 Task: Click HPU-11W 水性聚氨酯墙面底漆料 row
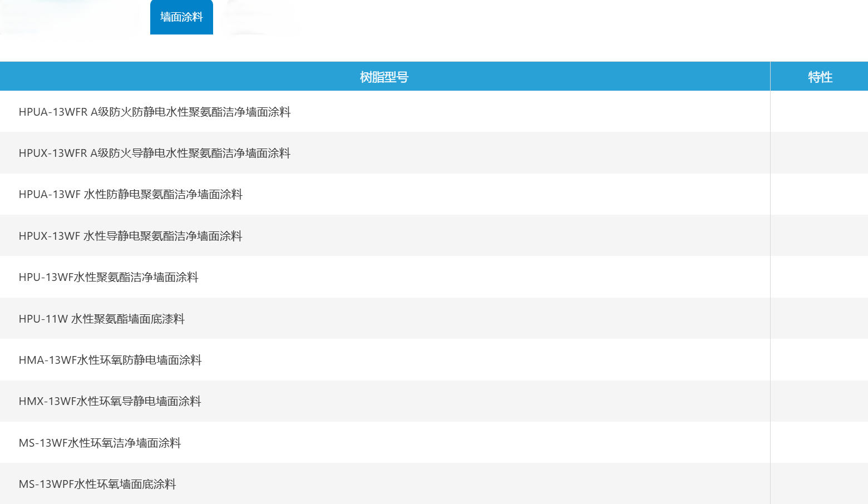click(102, 319)
